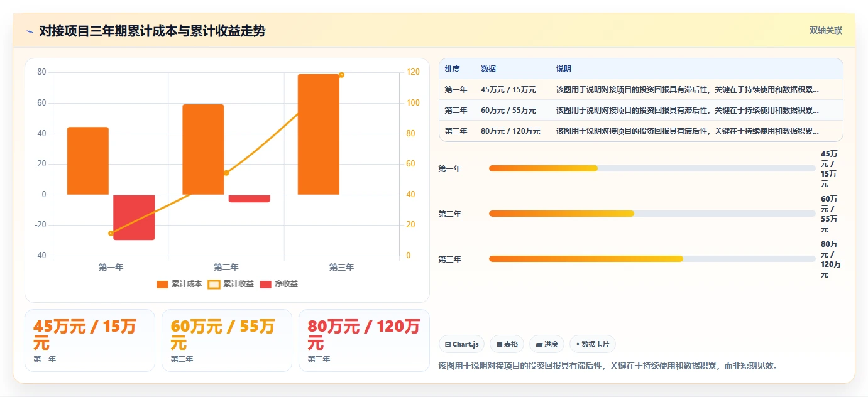Click the 第三年 cell in the table
This screenshot has height=397, width=868.
click(456, 131)
